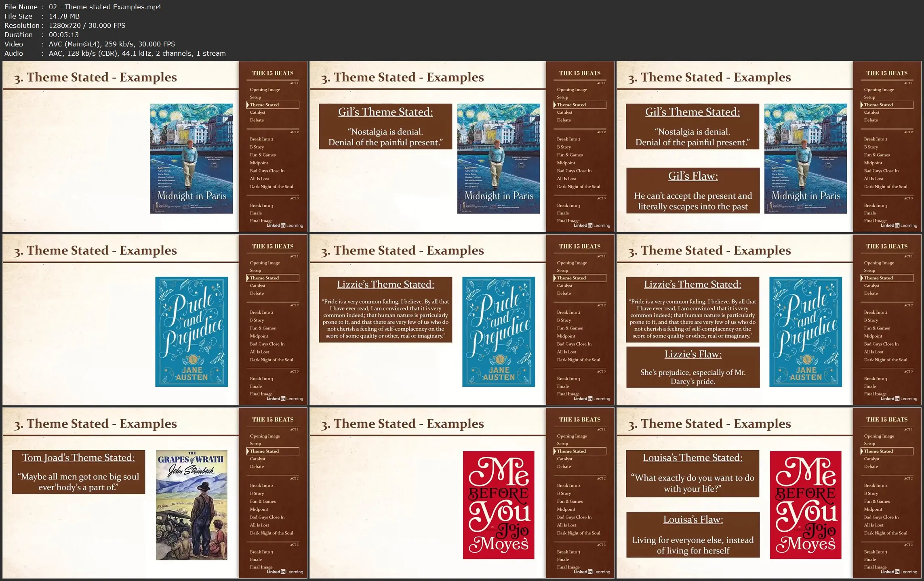The width and height of the screenshot is (924, 581).
Task: Select the resolution value '1280x720 / 30.000 FPS'
Action: point(87,25)
